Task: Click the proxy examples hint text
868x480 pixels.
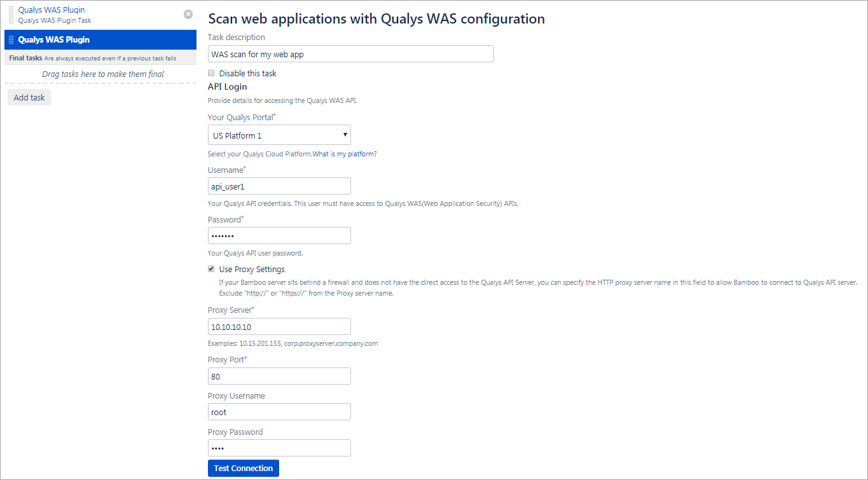Action: [x=293, y=343]
